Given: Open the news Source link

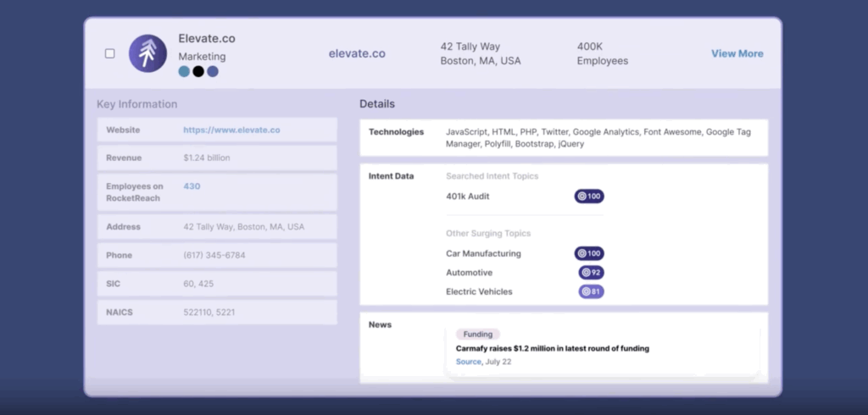Looking at the screenshot, I should pos(468,362).
